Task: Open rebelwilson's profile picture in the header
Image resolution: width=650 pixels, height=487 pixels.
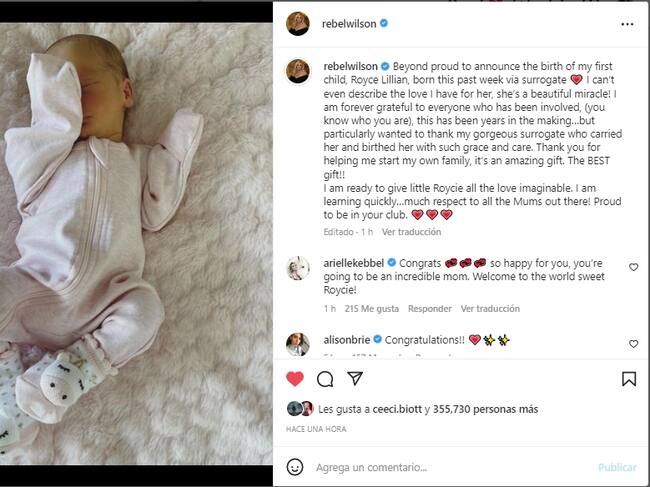Action: point(298,23)
